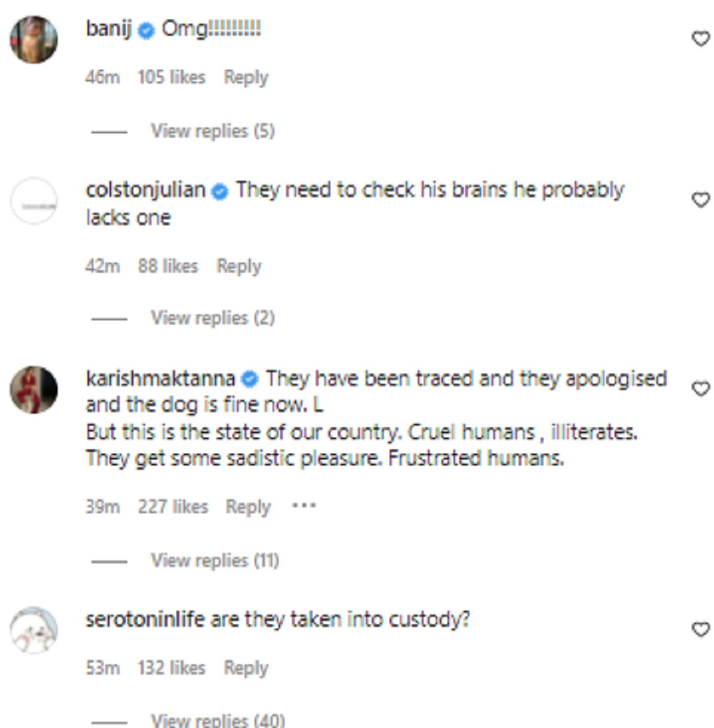Screen dimensions: 714x728
Task: Like banij's Omg comment with heart
Action: click(x=701, y=39)
